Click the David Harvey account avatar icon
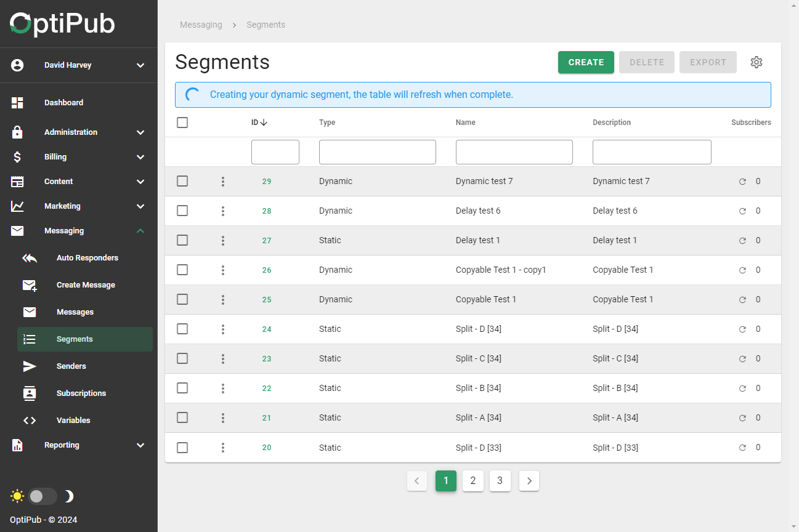 (17, 65)
